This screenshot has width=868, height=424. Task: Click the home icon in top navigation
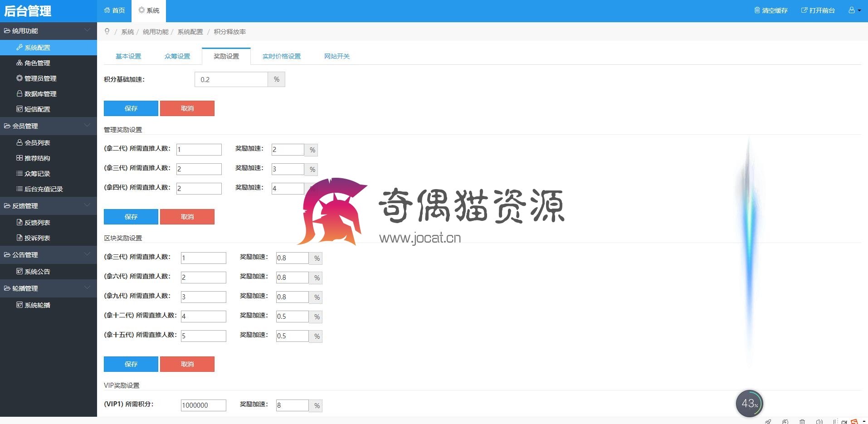pyautogui.click(x=107, y=10)
